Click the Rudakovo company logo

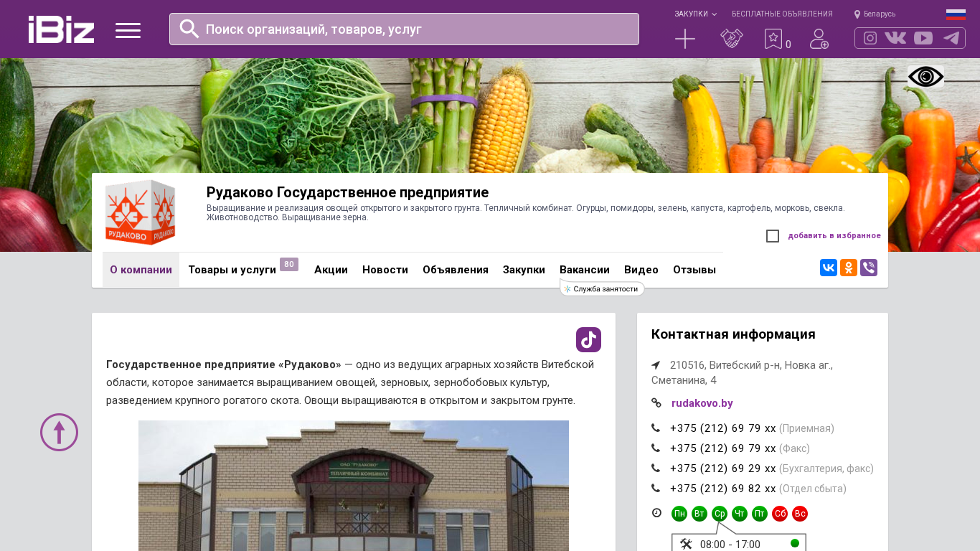click(x=141, y=212)
